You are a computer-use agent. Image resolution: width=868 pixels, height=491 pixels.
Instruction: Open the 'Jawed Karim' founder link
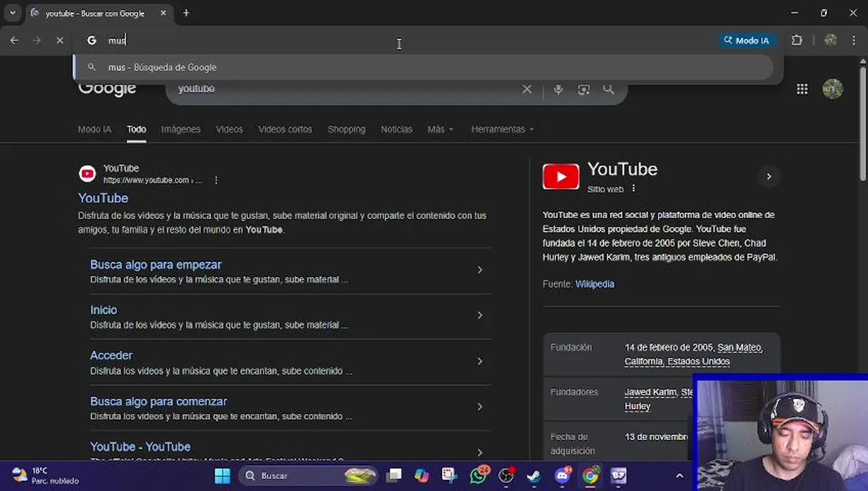650,392
